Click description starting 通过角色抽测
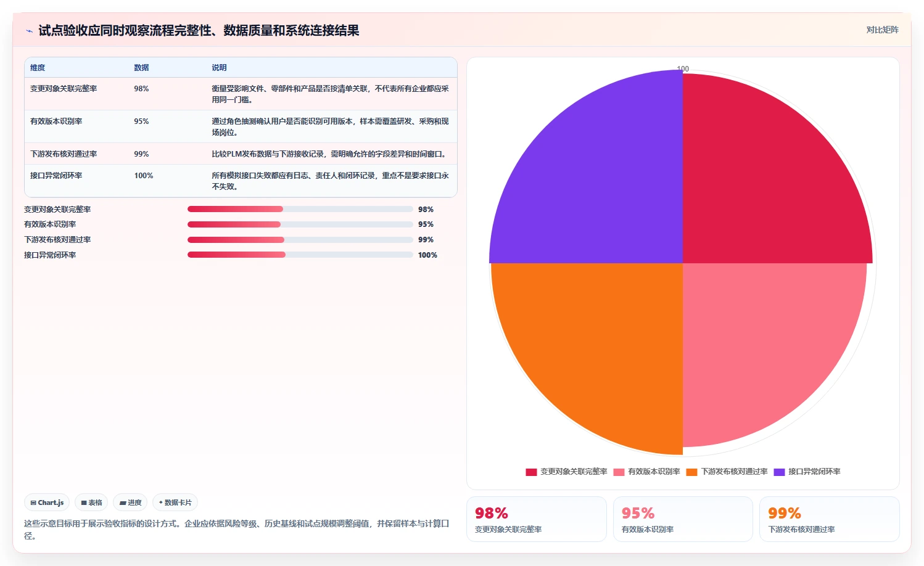The height and width of the screenshot is (566, 924). coord(330,127)
